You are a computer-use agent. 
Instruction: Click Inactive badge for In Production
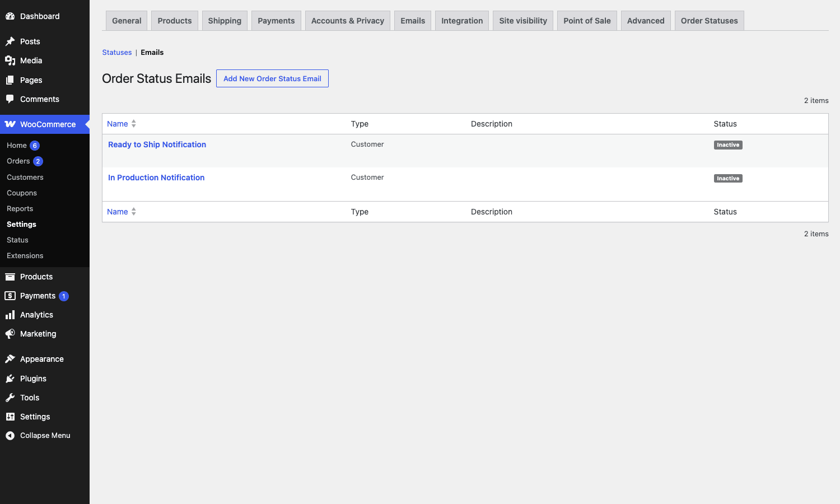pyautogui.click(x=728, y=179)
